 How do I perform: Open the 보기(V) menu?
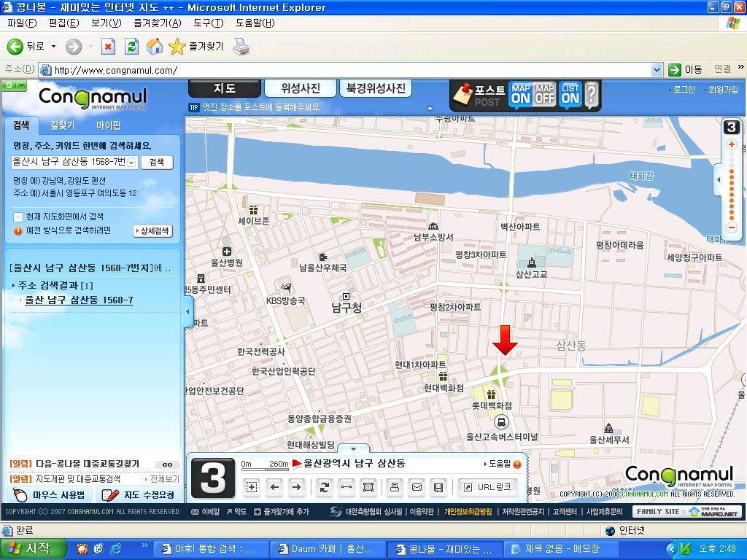pos(107,23)
